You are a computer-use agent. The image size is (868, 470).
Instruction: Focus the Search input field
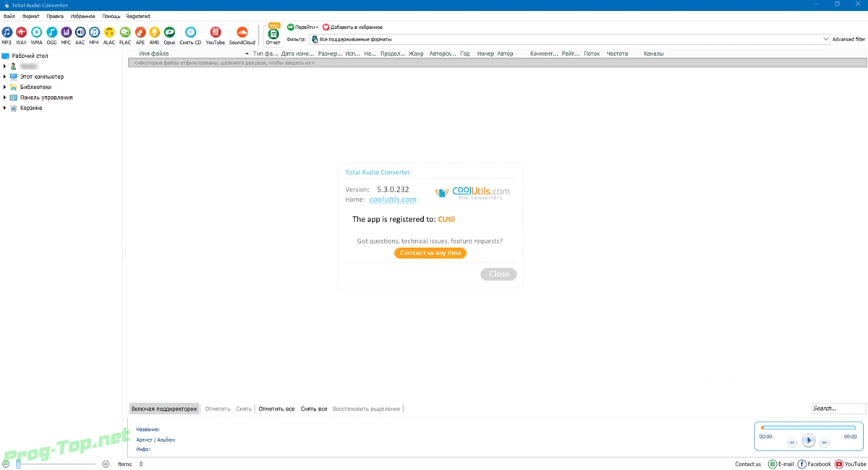tap(838, 409)
